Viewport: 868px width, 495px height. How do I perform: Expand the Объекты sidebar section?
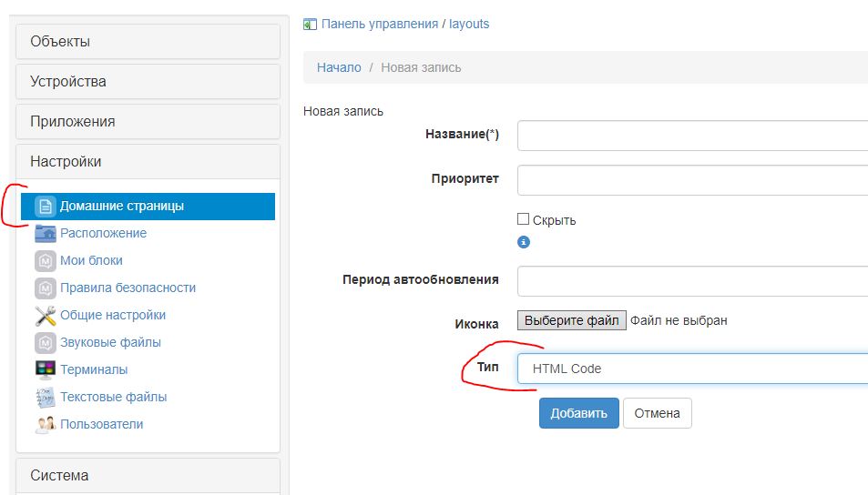148,42
